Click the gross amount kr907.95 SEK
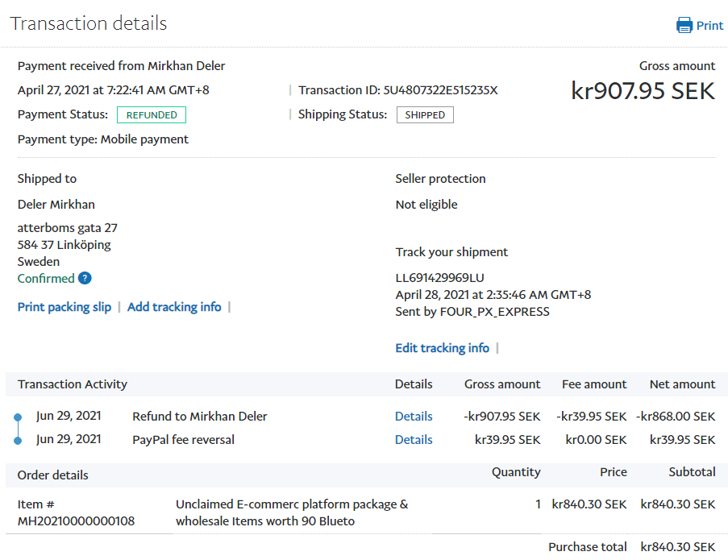The image size is (728, 560). (x=643, y=91)
